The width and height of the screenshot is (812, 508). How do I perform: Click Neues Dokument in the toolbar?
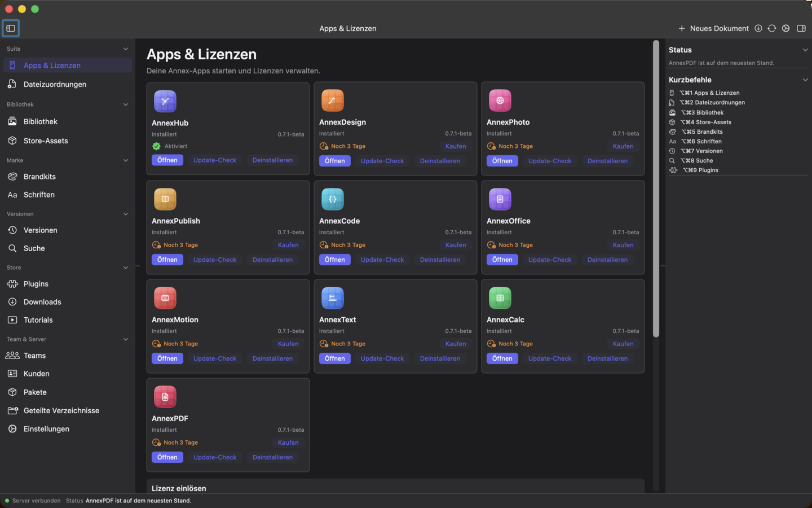[x=713, y=28]
